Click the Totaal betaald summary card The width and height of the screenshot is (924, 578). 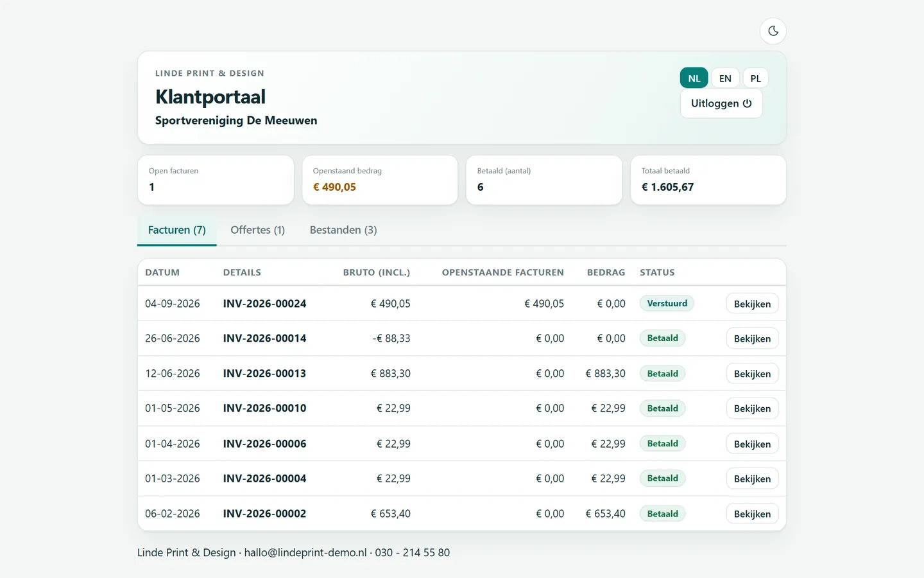(x=708, y=180)
